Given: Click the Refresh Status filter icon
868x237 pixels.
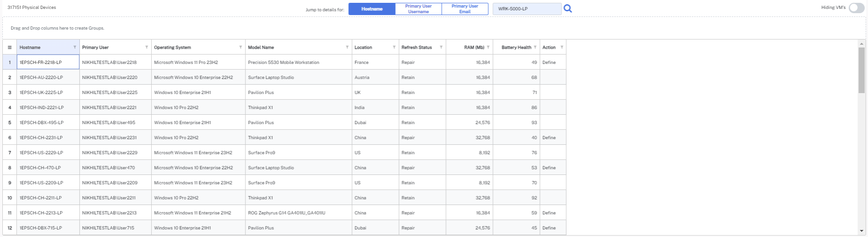Looking at the screenshot, I should pyautogui.click(x=441, y=47).
